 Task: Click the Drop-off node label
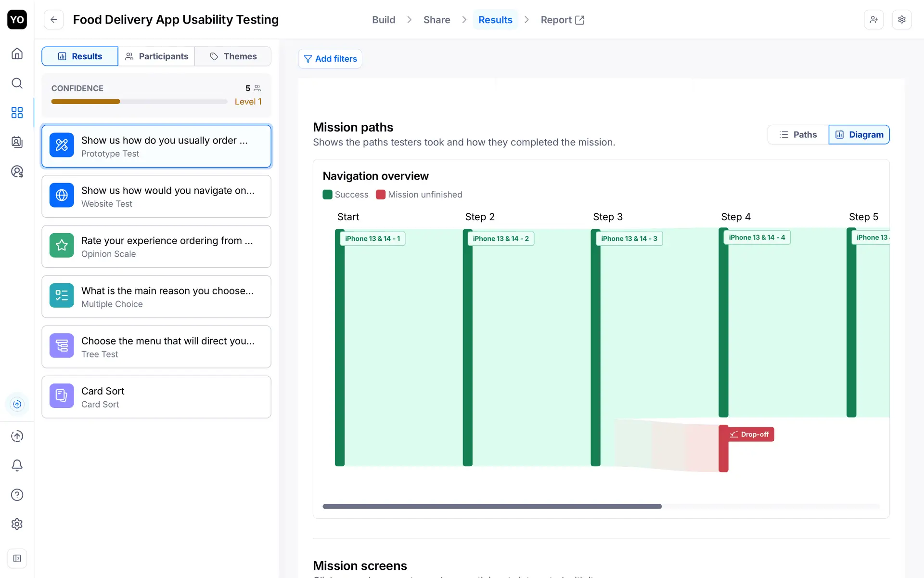pos(750,434)
